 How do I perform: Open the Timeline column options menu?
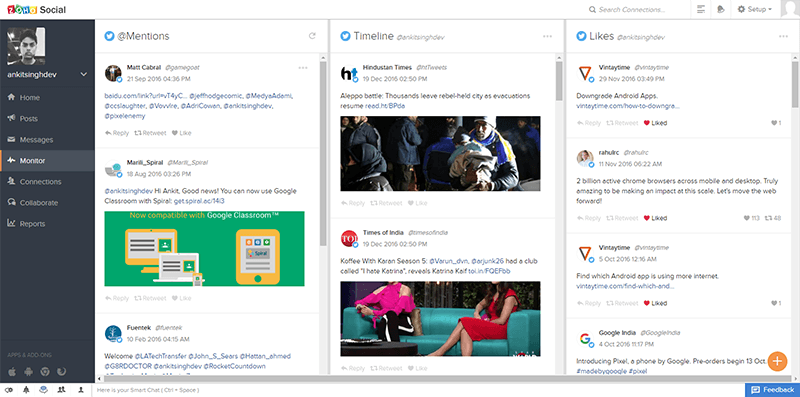pyautogui.click(x=547, y=36)
